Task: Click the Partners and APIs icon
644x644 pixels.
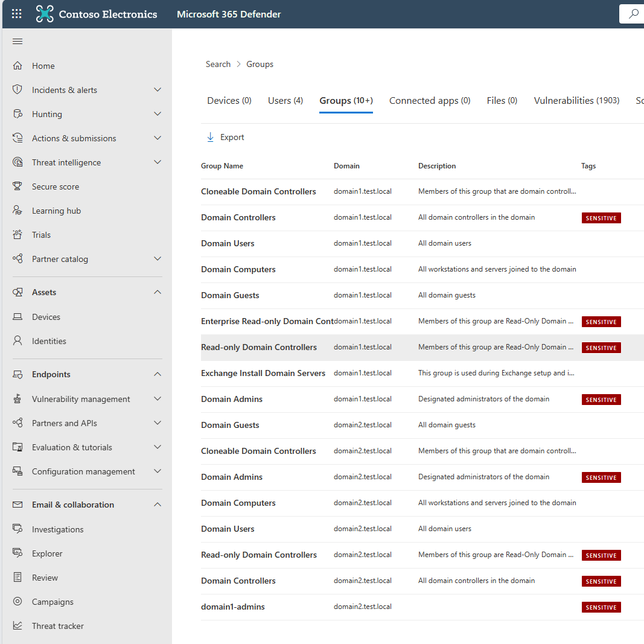Action: (18, 422)
